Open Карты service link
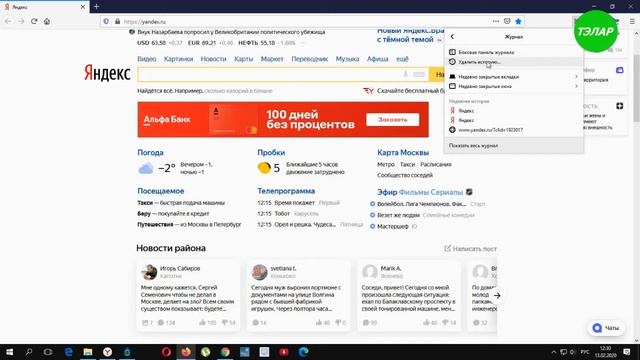Image resolution: width=640 pixels, height=360 pixels. [x=244, y=59]
